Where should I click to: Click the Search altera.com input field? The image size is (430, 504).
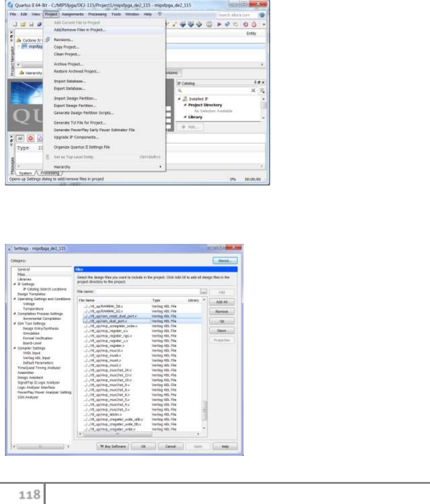tap(237, 15)
